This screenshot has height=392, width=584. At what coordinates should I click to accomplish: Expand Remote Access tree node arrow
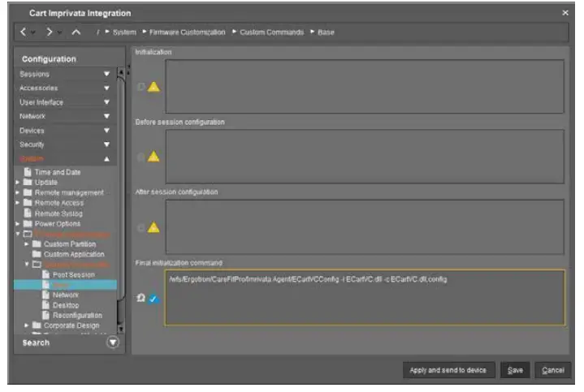point(18,203)
